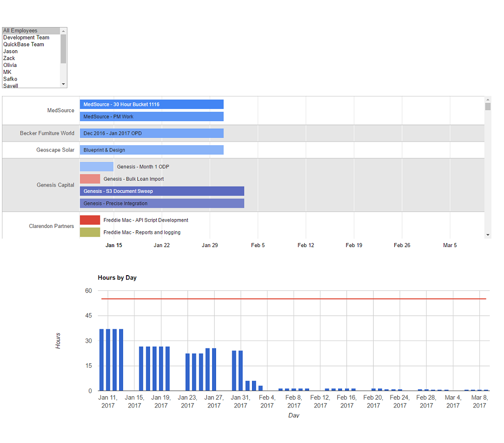
Task: Click the timeline chart scroll-up arrow
Action: (488, 99)
